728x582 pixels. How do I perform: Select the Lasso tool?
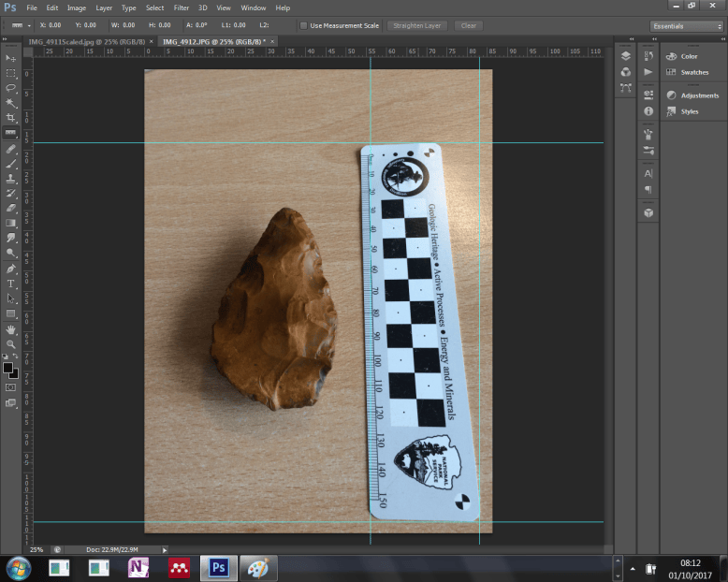click(10, 88)
